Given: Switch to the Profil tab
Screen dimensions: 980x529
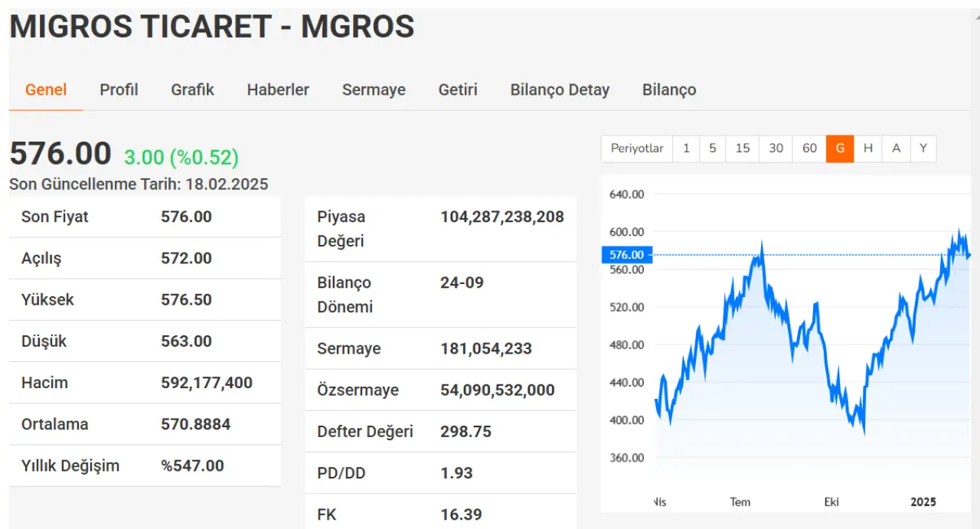Looking at the screenshot, I should coord(119,90).
